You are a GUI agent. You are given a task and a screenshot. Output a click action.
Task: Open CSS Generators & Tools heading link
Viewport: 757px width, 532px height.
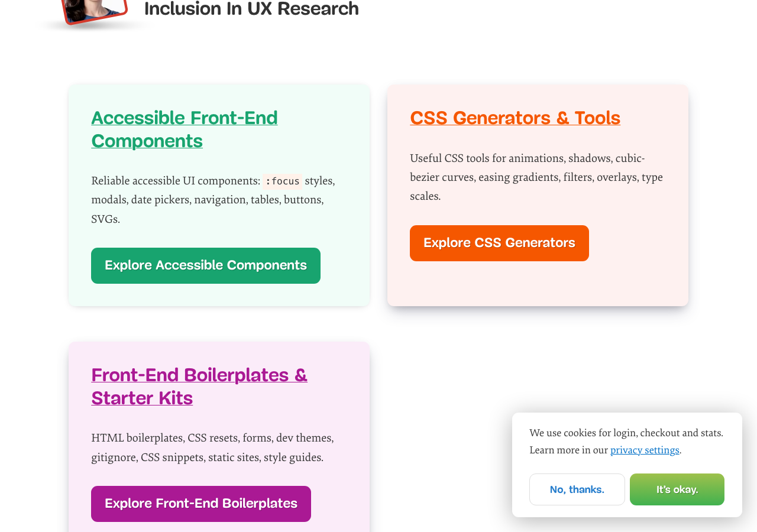click(515, 118)
